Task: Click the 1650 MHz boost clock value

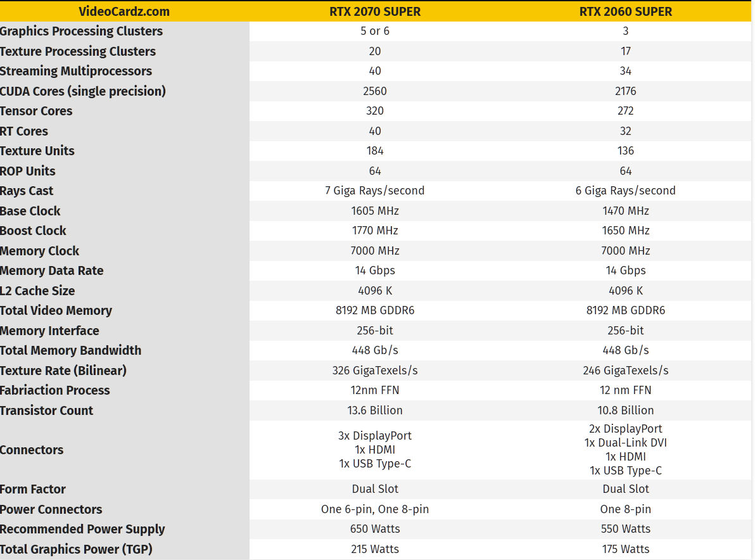Action: (626, 231)
